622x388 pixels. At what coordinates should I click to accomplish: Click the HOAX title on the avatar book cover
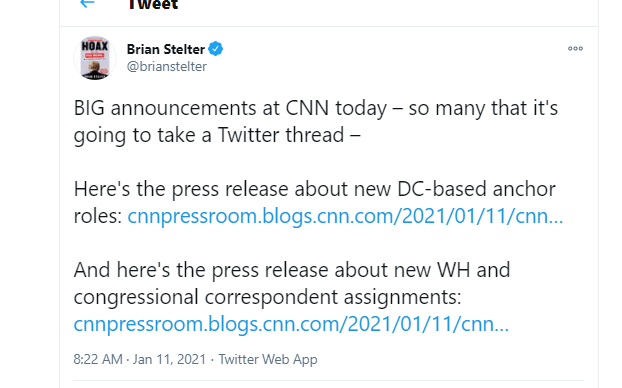(x=95, y=46)
